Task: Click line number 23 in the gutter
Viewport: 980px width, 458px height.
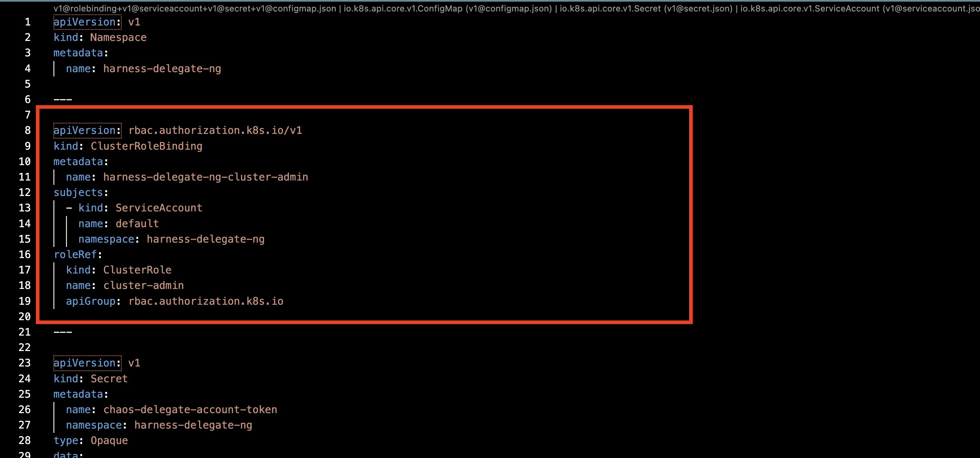Action: (25, 363)
